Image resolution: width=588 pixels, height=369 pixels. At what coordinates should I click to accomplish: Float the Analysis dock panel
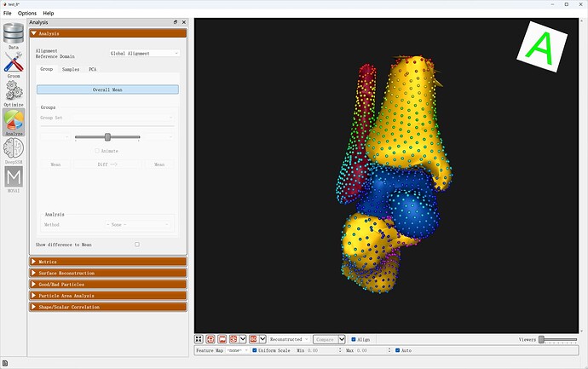176,22
